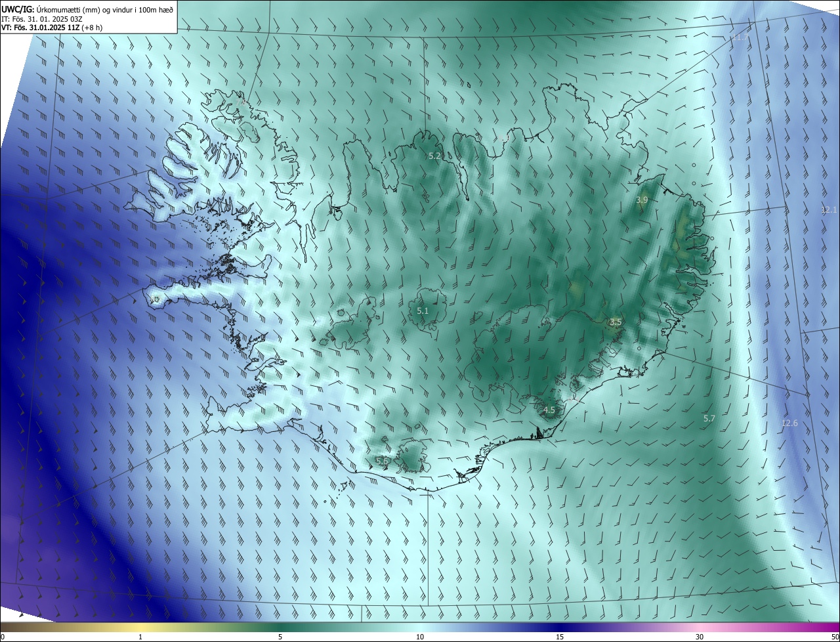Click the 4.5 value near the south coast
Viewport: 840px width, 642px height.
pos(549,410)
